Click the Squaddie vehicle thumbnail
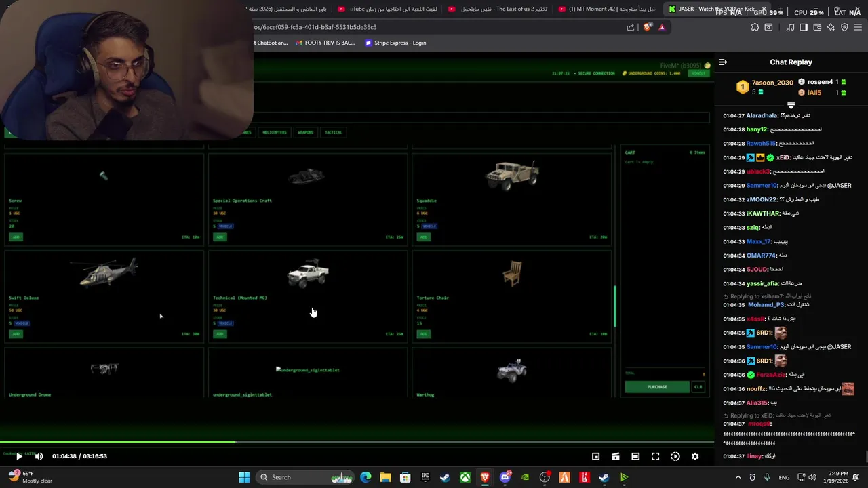 tap(513, 175)
